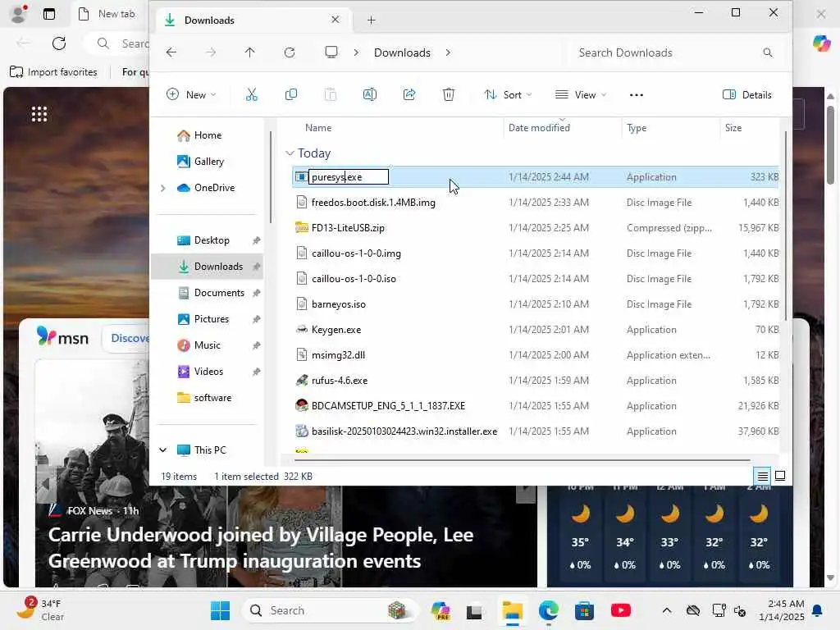The image size is (840, 630).
Task: Click the FD13-LiteUSB.zip folder icon
Action: coord(302,228)
